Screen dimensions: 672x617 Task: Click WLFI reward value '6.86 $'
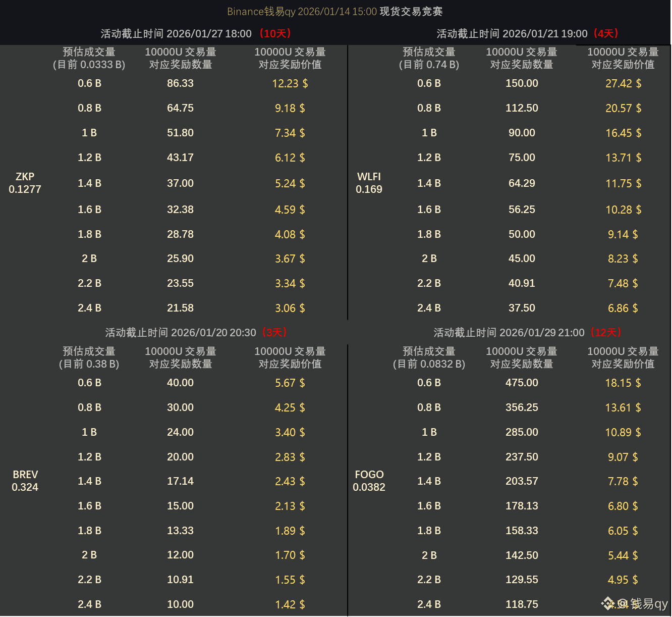(623, 308)
